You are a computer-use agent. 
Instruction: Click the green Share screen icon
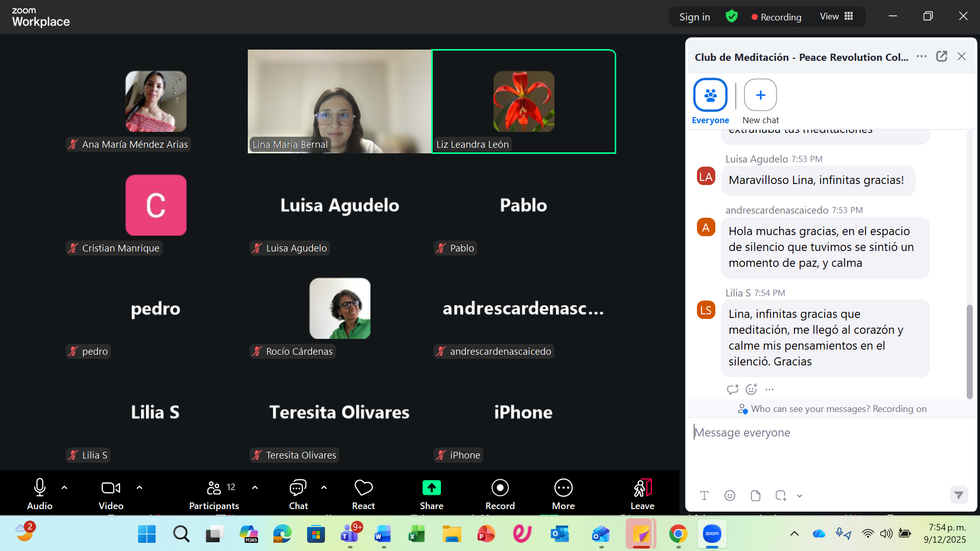point(431,488)
